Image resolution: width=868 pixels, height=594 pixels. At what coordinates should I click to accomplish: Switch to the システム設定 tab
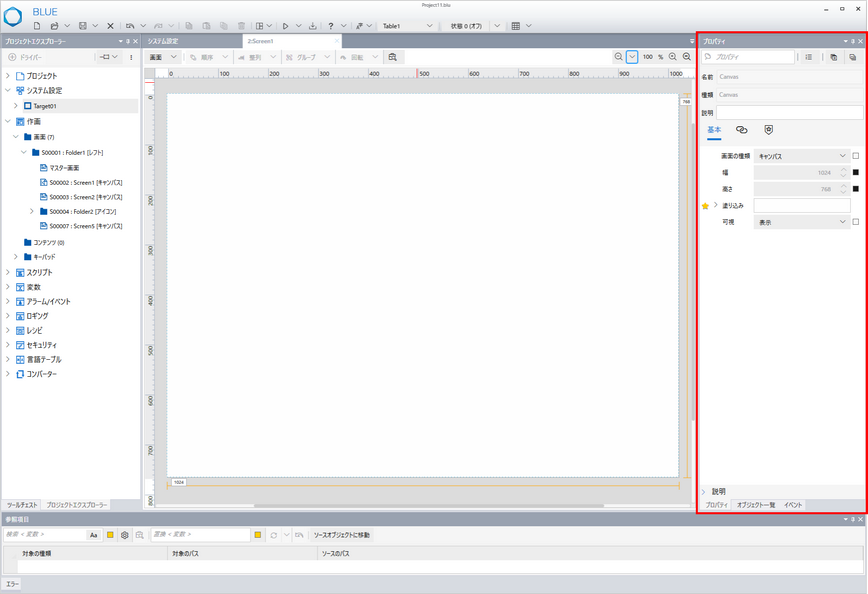161,41
